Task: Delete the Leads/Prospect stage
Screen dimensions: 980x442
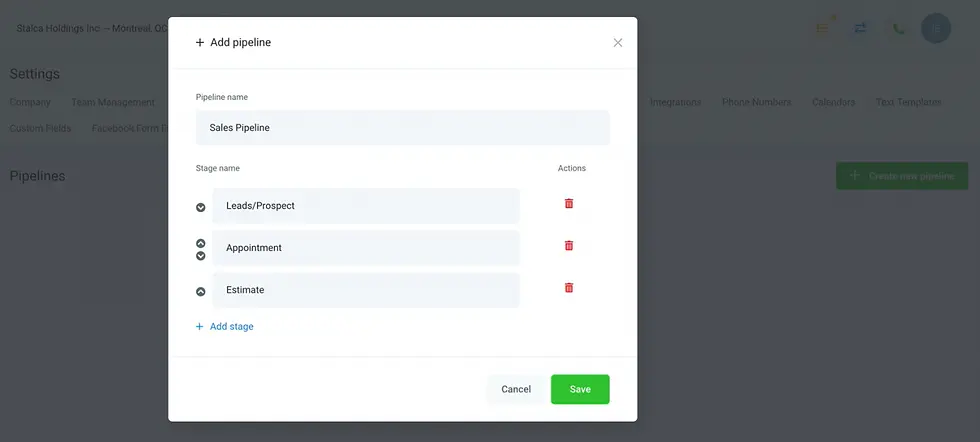Action: (x=569, y=203)
